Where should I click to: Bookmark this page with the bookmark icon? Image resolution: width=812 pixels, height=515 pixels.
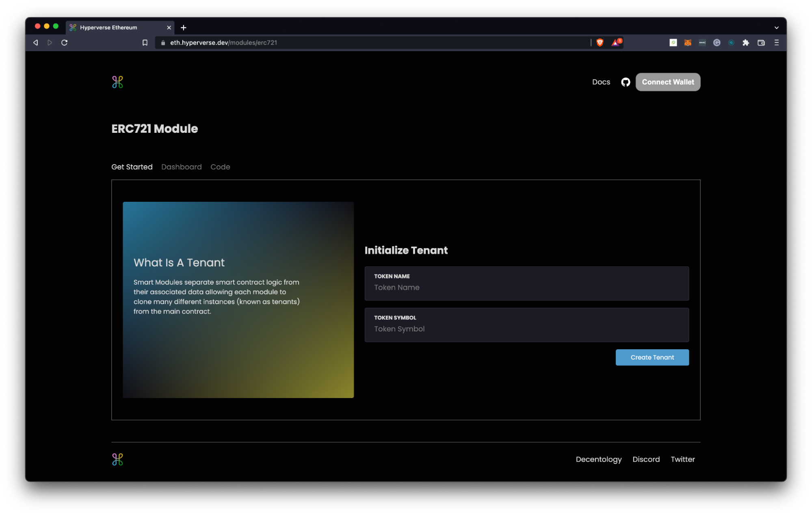coord(145,43)
